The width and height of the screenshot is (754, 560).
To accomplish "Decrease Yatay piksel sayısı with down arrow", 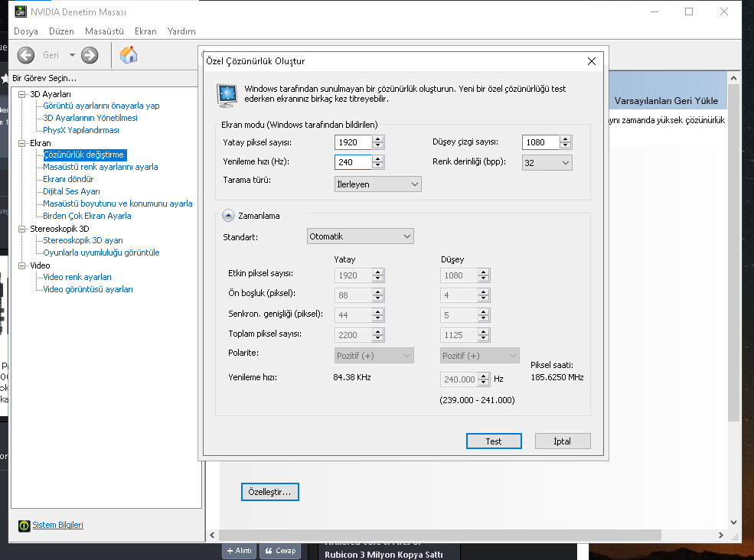I will coord(378,145).
